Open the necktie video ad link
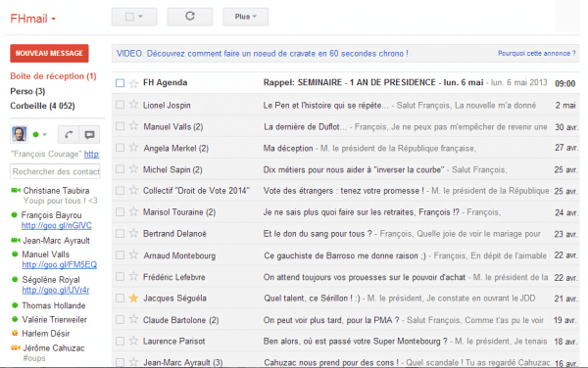The image size is (588, 368). point(263,54)
